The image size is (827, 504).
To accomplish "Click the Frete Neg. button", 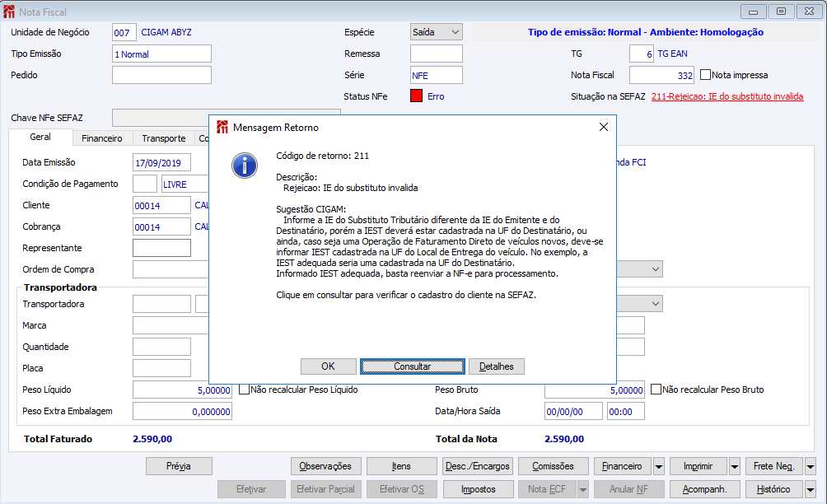I will (x=773, y=466).
